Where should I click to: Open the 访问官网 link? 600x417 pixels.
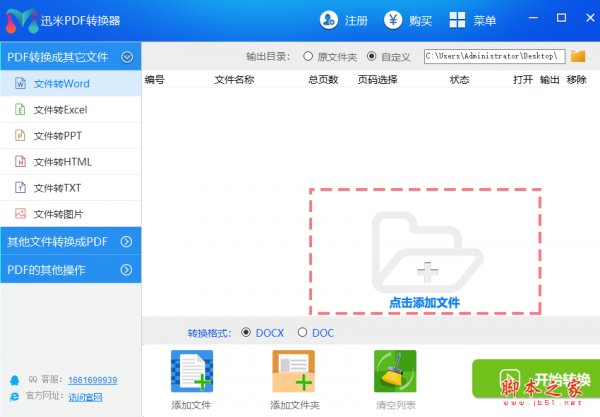click(85, 397)
